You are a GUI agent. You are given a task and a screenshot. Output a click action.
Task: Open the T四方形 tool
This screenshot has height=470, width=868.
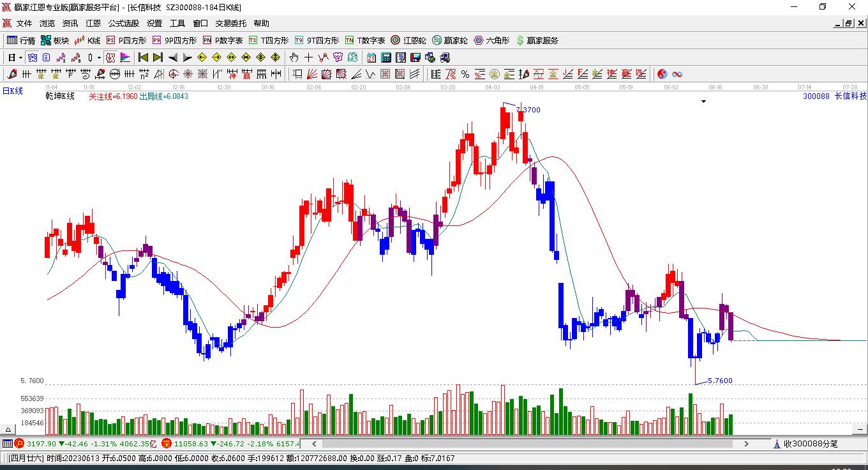(269, 40)
